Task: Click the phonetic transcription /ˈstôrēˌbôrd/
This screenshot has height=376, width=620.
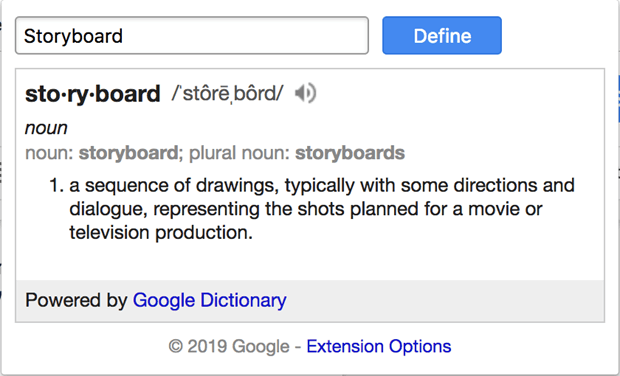Action: (x=227, y=94)
